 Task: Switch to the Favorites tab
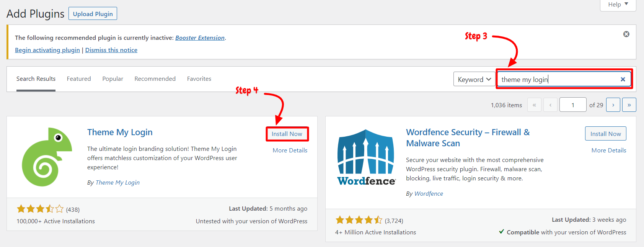[x=199, y=79]
